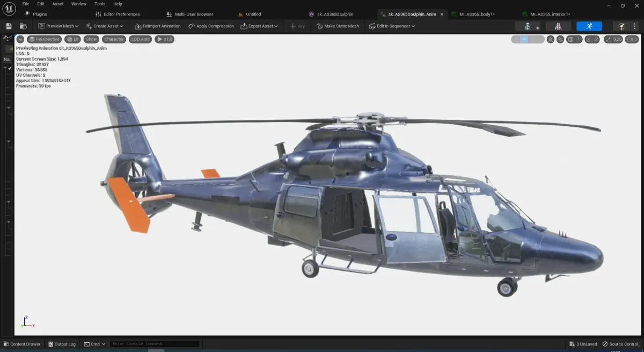644x352 pixels.
Task: Switch to Animation editing mode
Action: (x=589, y=26)
